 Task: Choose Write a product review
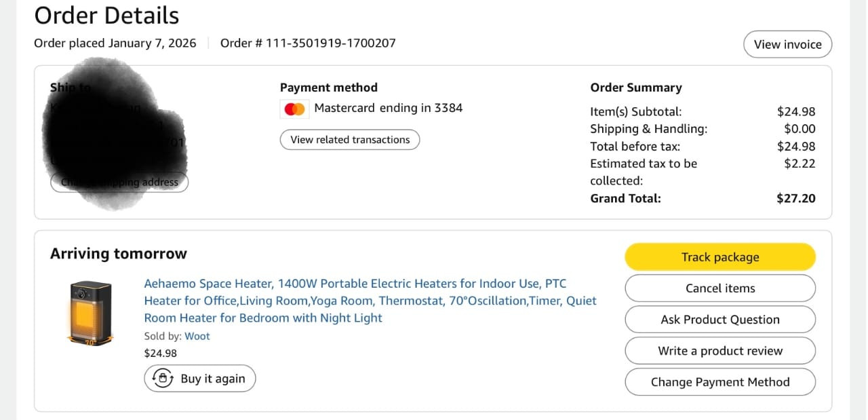[719, 351]
